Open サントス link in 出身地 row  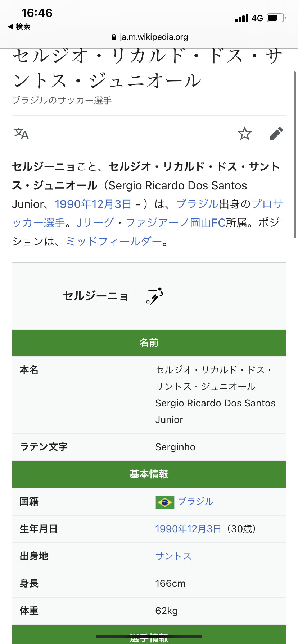pos(173,556)
